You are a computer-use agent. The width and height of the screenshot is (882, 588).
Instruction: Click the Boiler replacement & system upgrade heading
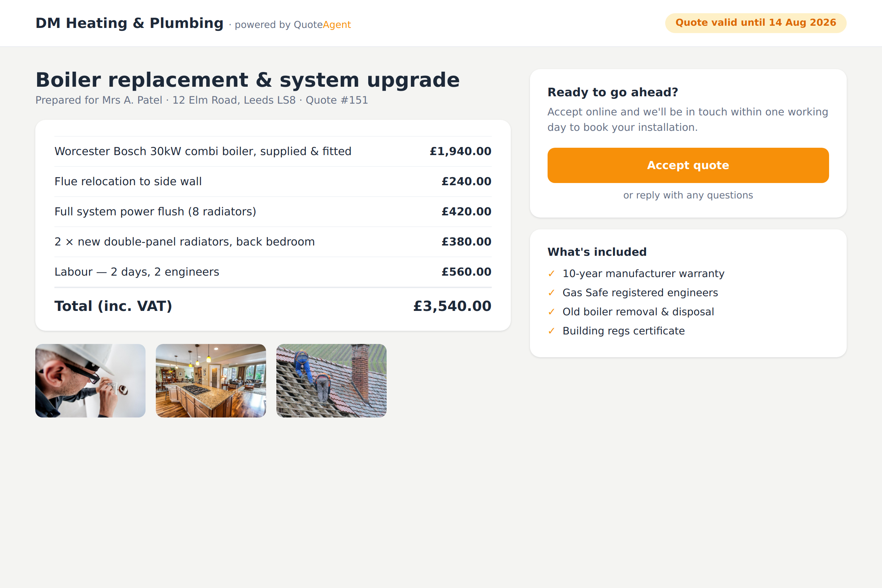247,80
